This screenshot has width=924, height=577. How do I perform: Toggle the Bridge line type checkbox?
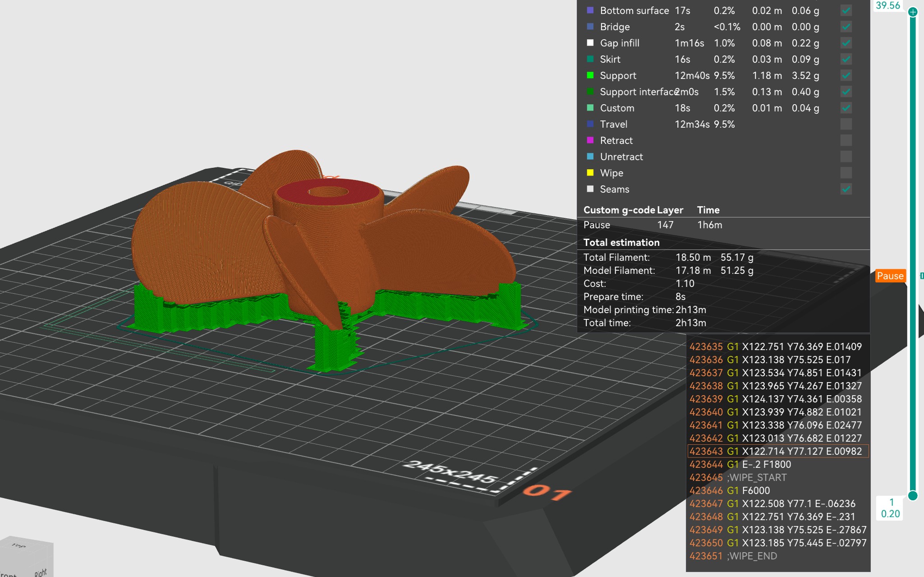coord(846,27)
